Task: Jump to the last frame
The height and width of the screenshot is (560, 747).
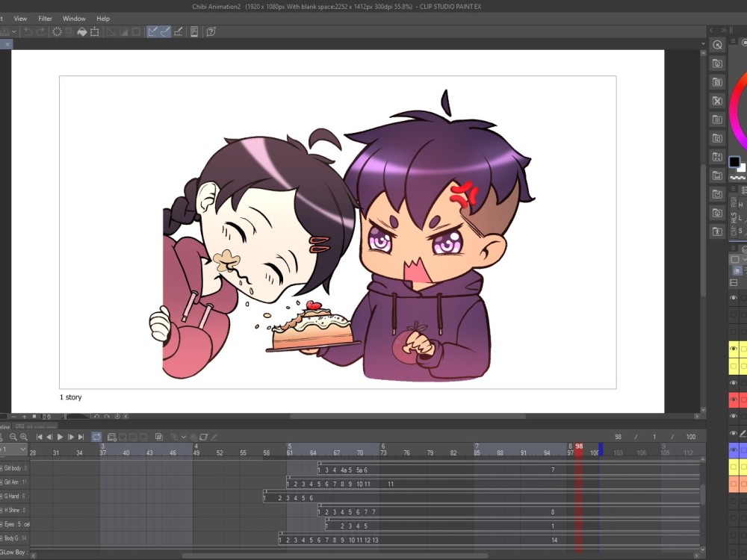Action: pyautogui.click(x=81, y=437)
